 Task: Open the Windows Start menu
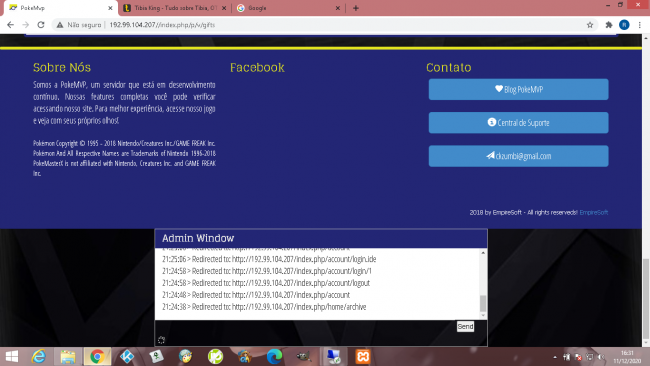click(12, 356)
